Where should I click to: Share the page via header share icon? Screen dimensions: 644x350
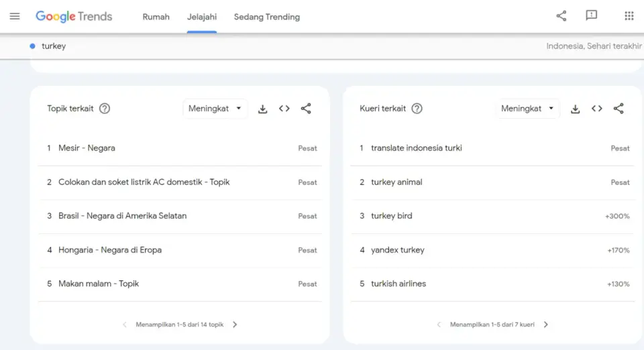tap(561, 16)
